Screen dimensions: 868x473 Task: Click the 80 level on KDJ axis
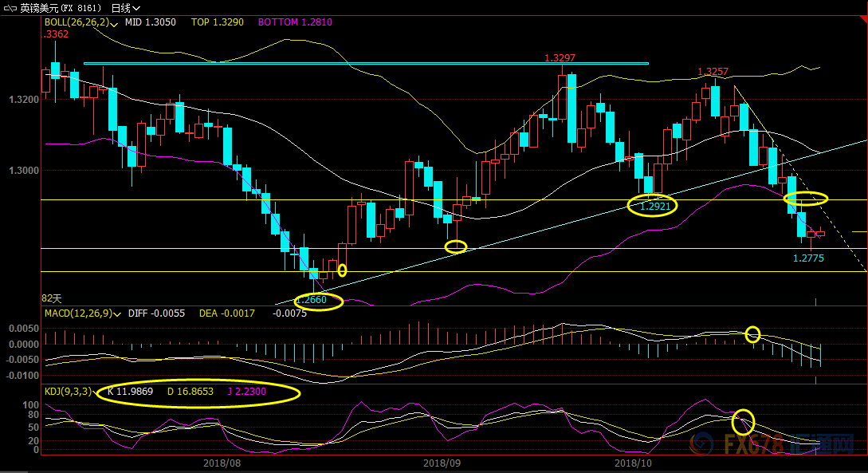(x=33, y=415)
